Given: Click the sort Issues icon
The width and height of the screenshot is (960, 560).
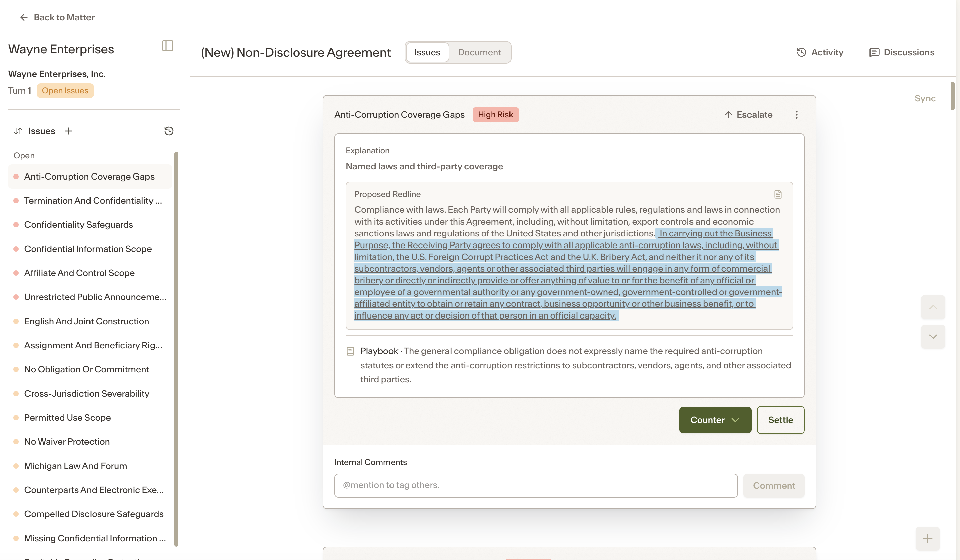Looking at the screenshot, I should point(18,131).
